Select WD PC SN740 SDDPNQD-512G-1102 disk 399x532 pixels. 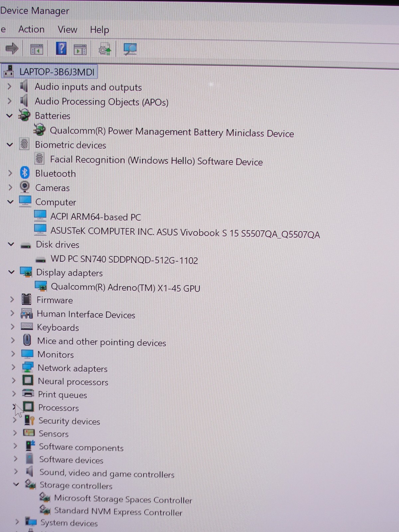(x=124, y=259)
